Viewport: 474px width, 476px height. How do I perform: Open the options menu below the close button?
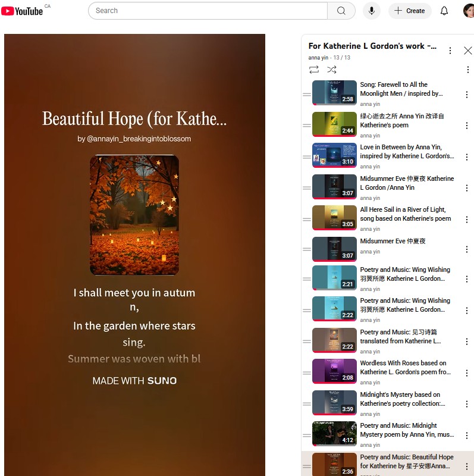coord(467,70)
